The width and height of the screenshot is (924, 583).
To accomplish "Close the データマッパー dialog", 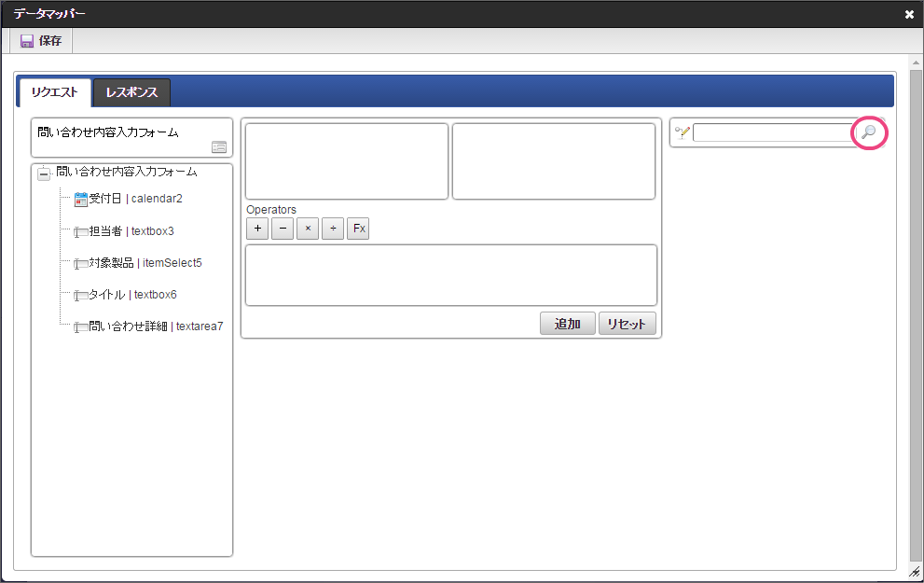I will [x=909, y=15].
